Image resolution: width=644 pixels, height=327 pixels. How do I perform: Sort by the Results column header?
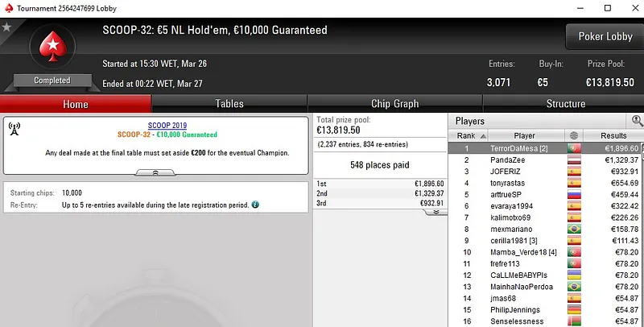[613, 136]
